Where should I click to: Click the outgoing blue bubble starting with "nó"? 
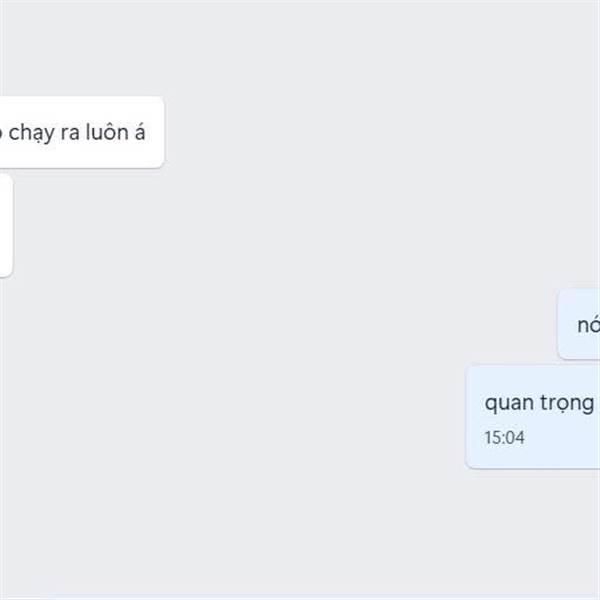click(x=579, y=324)
